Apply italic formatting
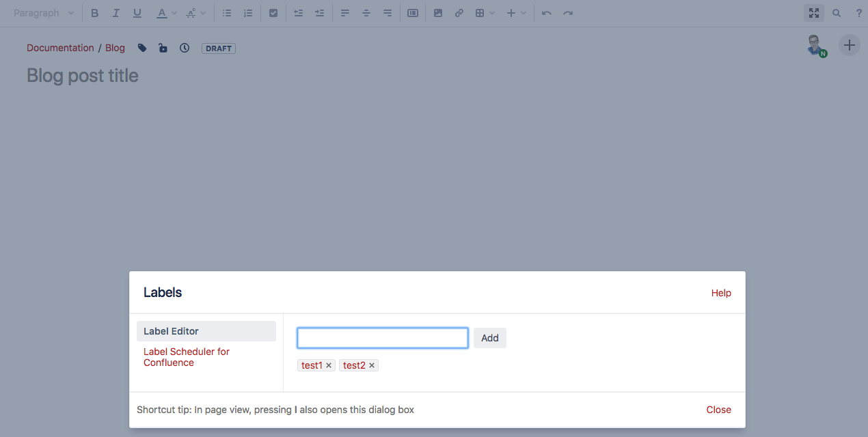Screen dimensions: 868x437 coord(116,12)
